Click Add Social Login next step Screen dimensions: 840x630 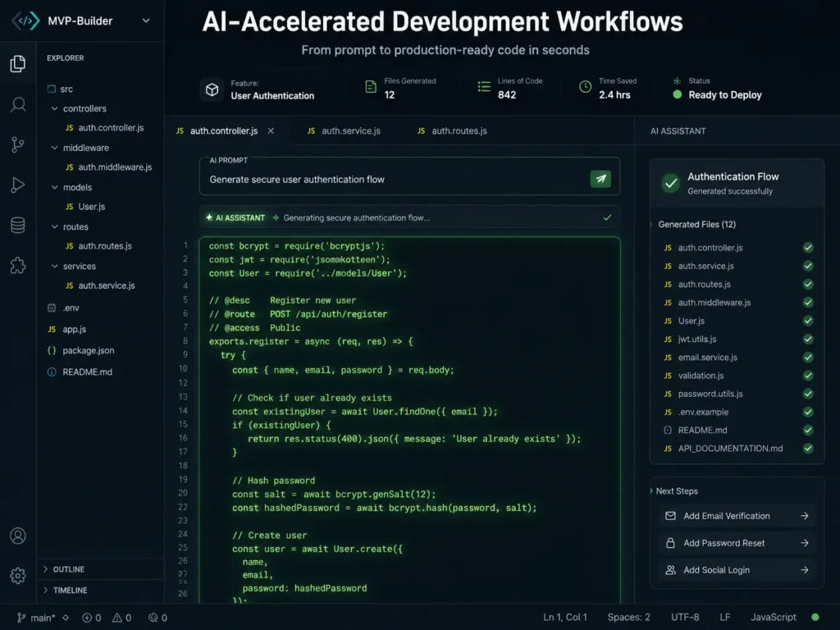(x=737, y=570)
